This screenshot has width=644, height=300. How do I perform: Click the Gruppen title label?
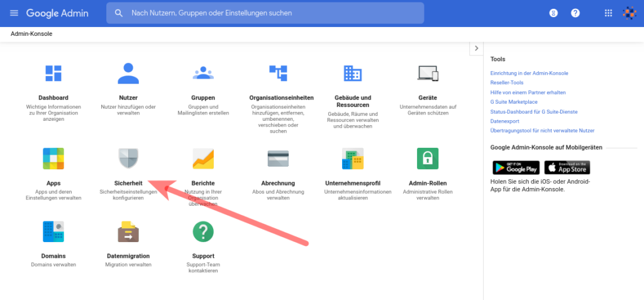203,98
